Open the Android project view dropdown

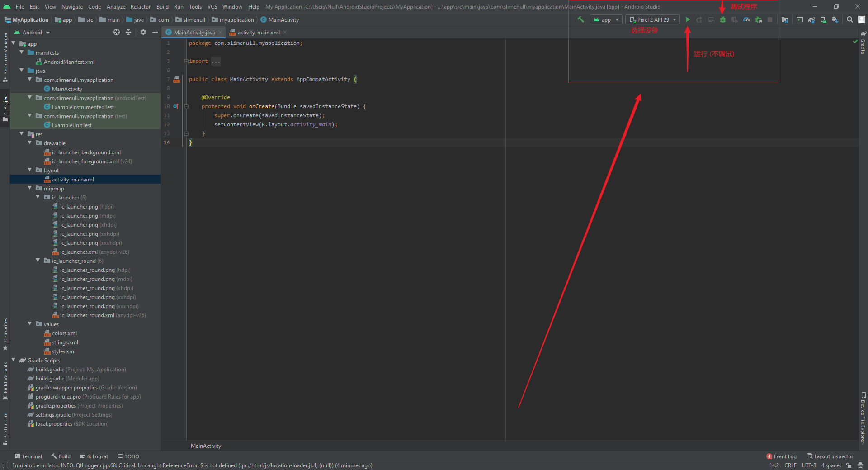click(x=32, y=32)
